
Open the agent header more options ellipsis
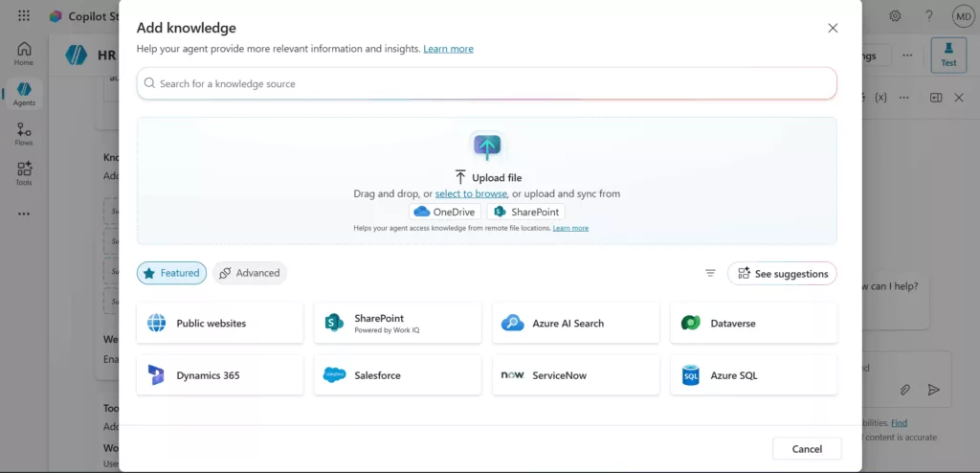click(907, 56)
